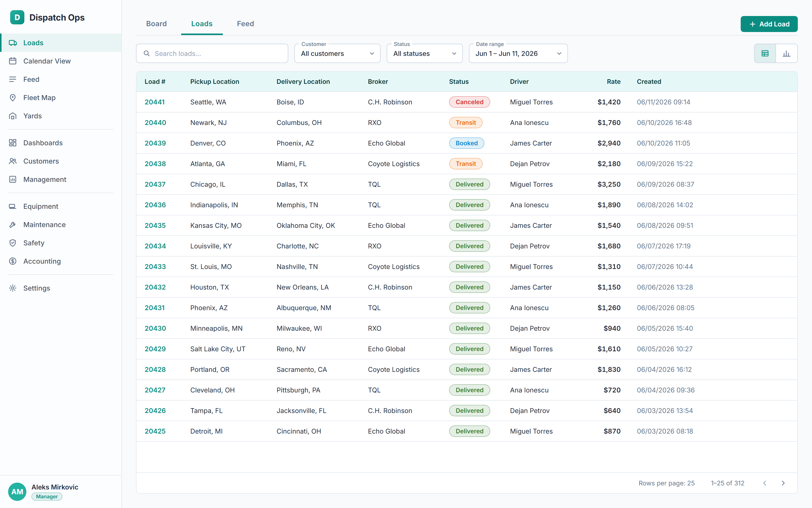Click the Search loads input field
812x508 pixels.
212,53
